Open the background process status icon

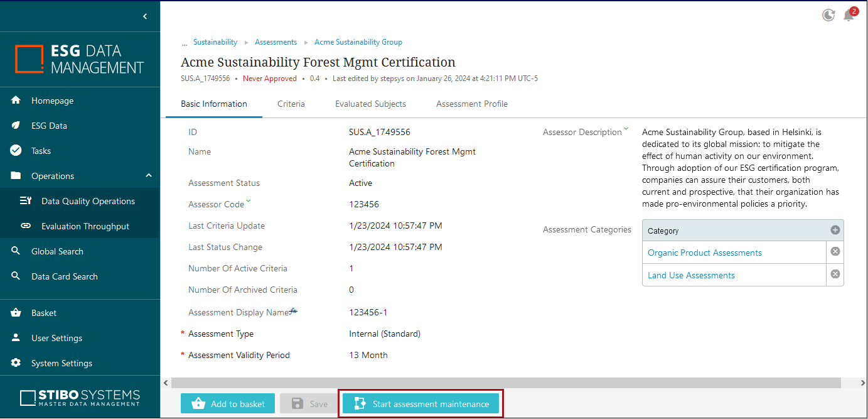[x=828, y=15]
